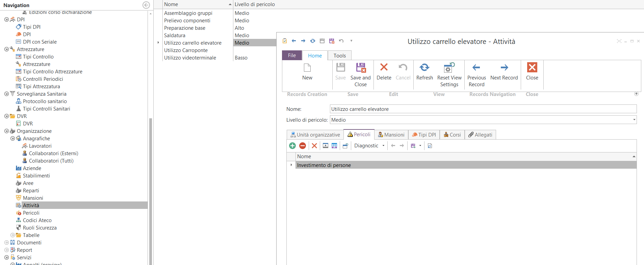Image resolution: width=644 pixels, height=265 pixels.
Task: Open the Mansioni tab
Action: pyautogui.click(x=391, y=135)
